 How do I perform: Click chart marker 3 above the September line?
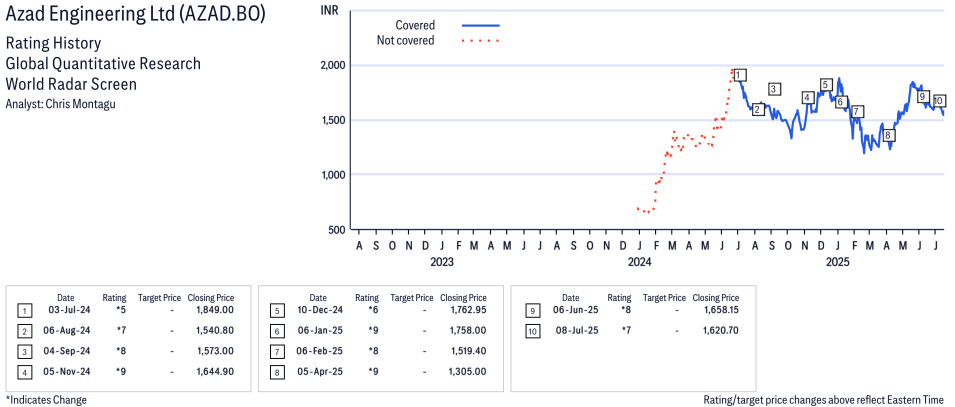tap(774, 89)
